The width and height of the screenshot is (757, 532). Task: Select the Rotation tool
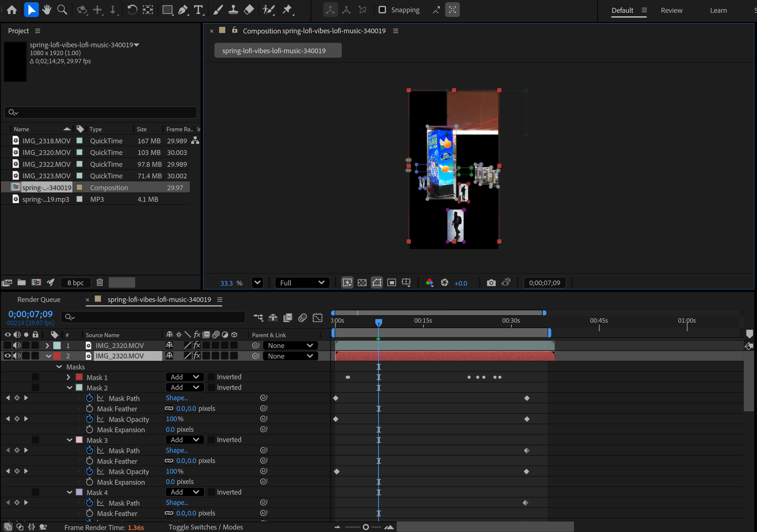pyautogui.click(x=132, y=10)
